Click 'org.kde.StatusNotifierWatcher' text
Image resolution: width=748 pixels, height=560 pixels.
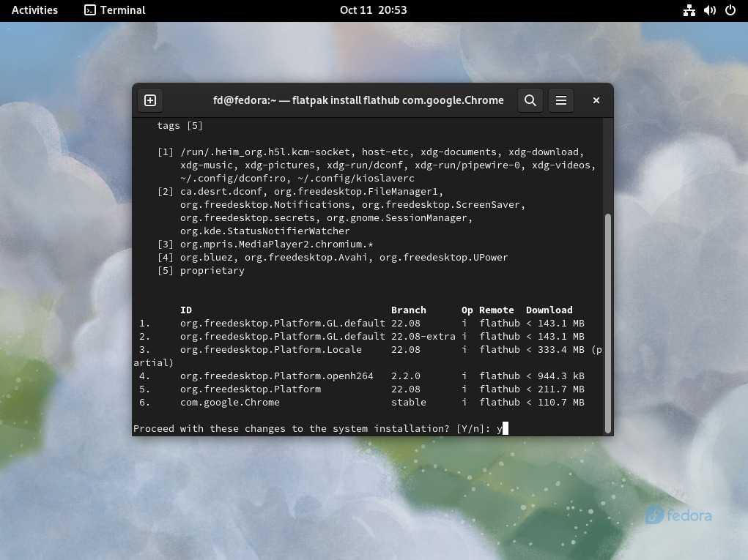tap(264, 231)
